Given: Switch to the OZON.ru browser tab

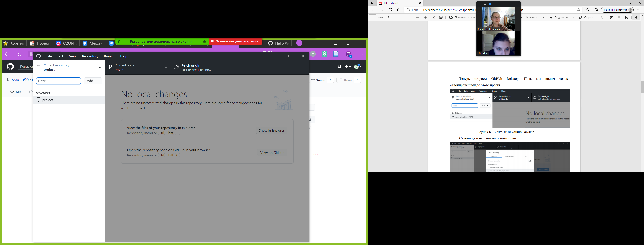Looking at the screenshot, I should (66, 43).
